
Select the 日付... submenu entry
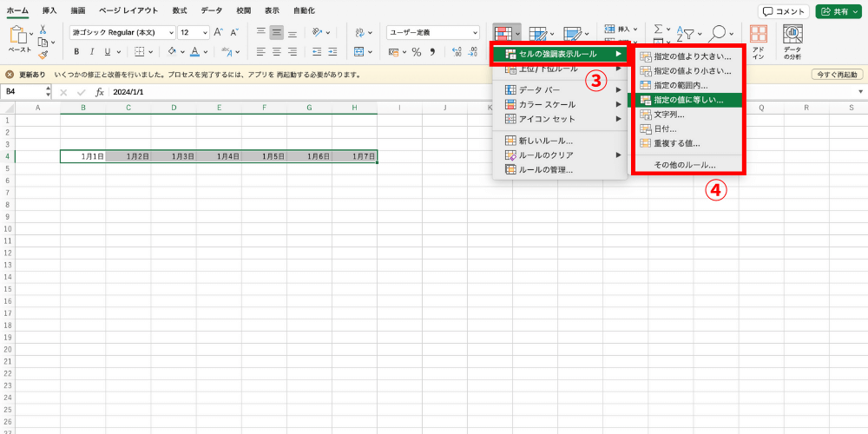click(x=686, y=129)
